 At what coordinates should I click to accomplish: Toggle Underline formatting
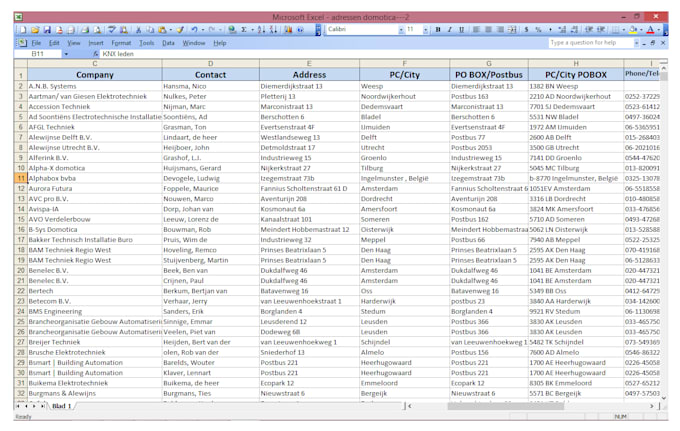point(462,30)
